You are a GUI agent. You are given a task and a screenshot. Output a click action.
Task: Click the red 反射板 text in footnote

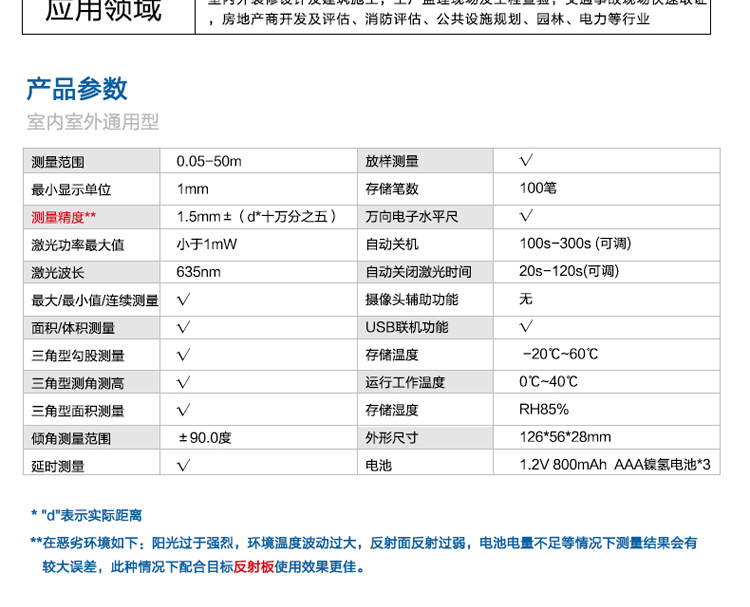(x=253, y=567)
